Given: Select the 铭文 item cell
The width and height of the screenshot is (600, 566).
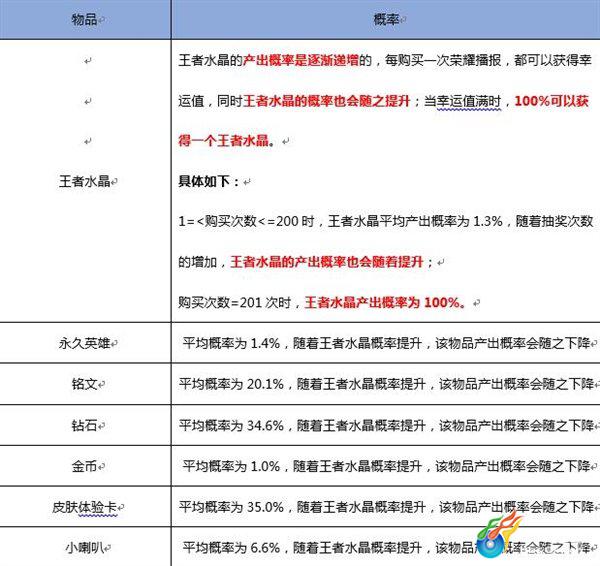Looking at the screenshot, I should 85,384.
